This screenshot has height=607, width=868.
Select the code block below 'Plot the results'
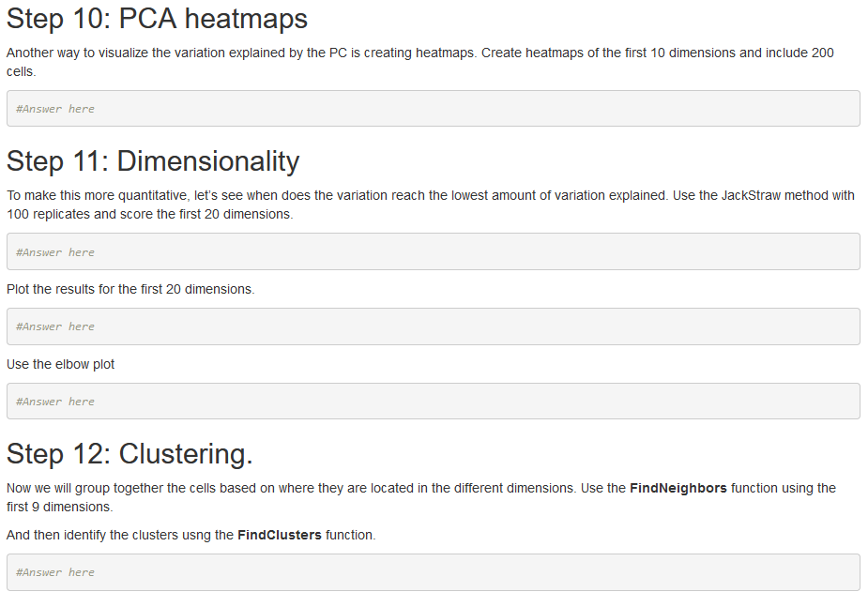[x=434, y=326]
